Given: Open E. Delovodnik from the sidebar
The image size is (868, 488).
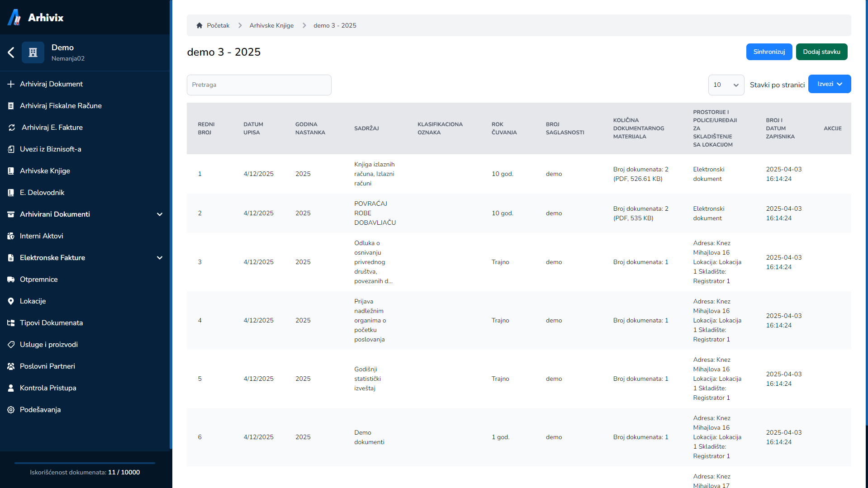Looking at the screenshot, I should [42, 193].
